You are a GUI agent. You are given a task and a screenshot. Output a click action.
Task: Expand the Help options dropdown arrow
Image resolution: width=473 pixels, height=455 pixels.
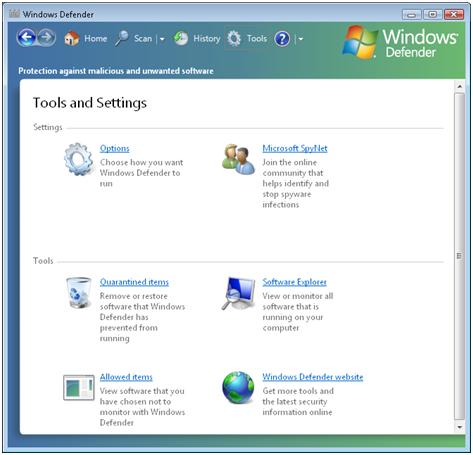[301, 39]
